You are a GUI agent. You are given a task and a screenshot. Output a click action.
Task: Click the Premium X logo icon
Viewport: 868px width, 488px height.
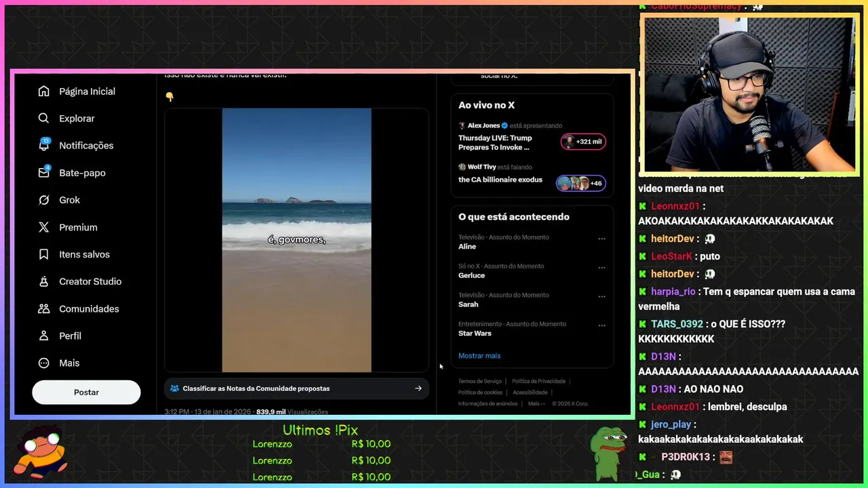(44, 227)
